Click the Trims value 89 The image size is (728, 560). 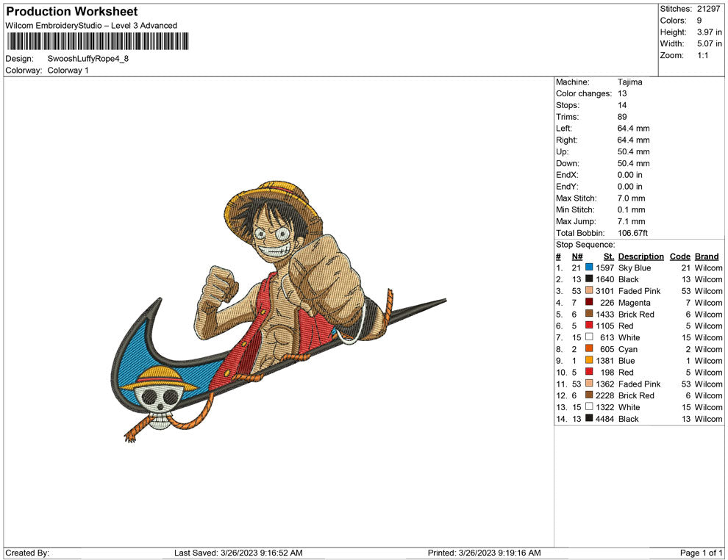click(x=622, y=117)
